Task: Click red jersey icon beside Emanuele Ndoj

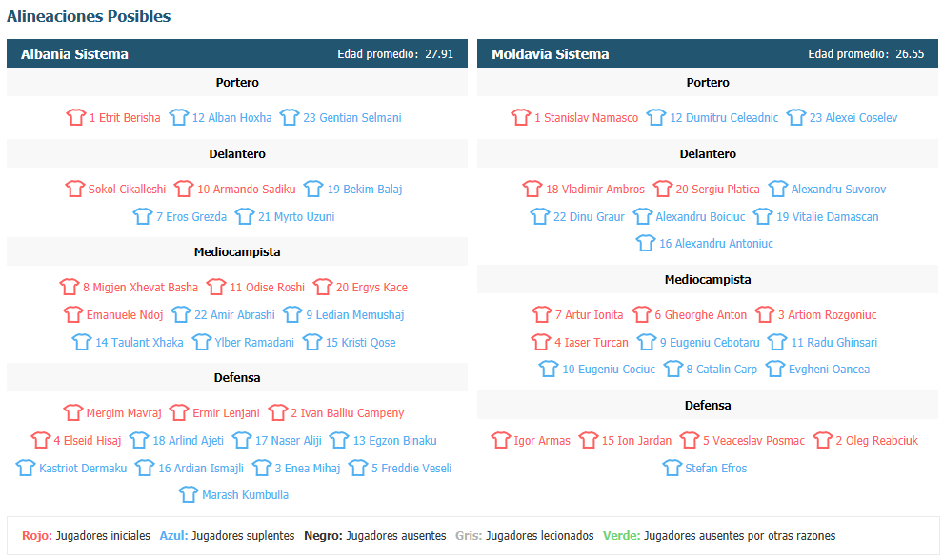Action: point(72,314)
